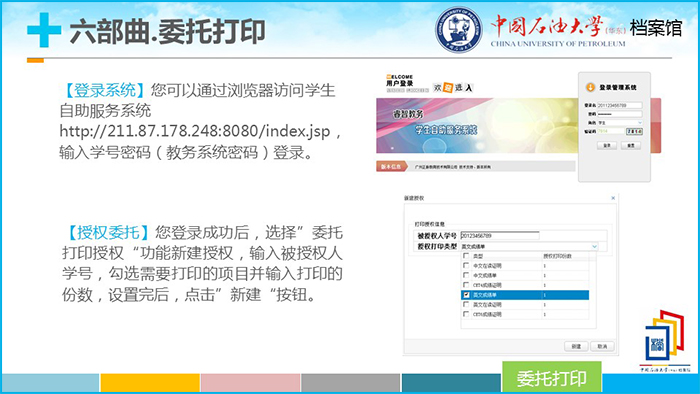Screen dimensions: 700x394
Task: Click the orange download arrow icon in login panel
Action: [590, 87]
